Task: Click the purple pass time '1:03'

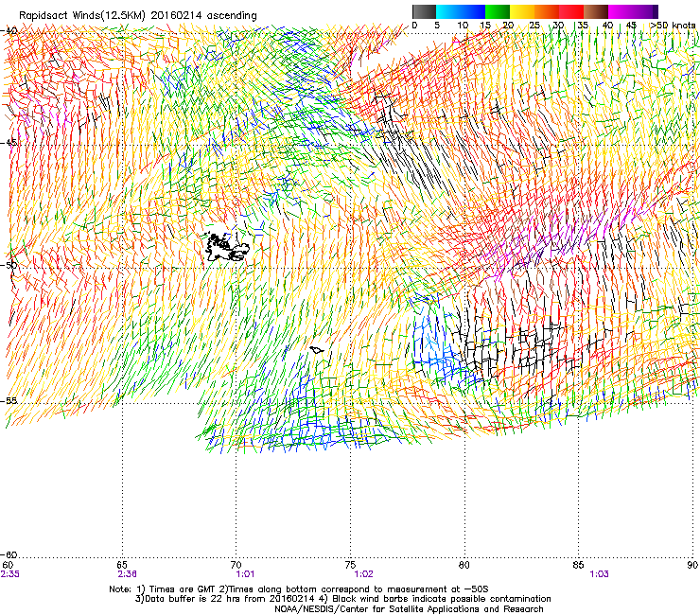Action: coord(599,574)
